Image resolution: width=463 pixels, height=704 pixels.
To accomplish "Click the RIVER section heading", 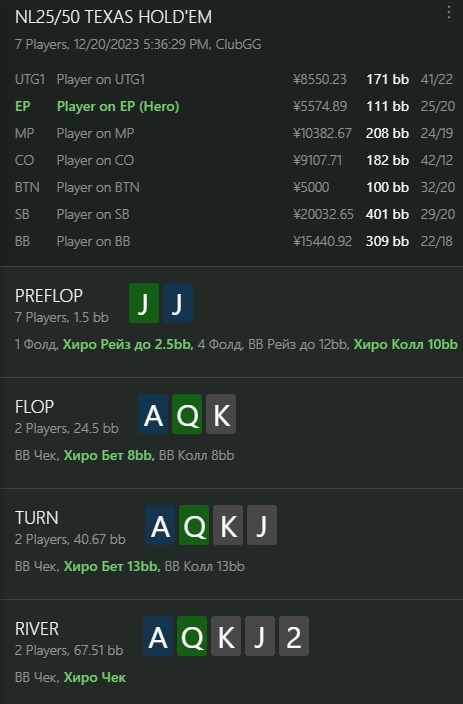I will (37, 629).
